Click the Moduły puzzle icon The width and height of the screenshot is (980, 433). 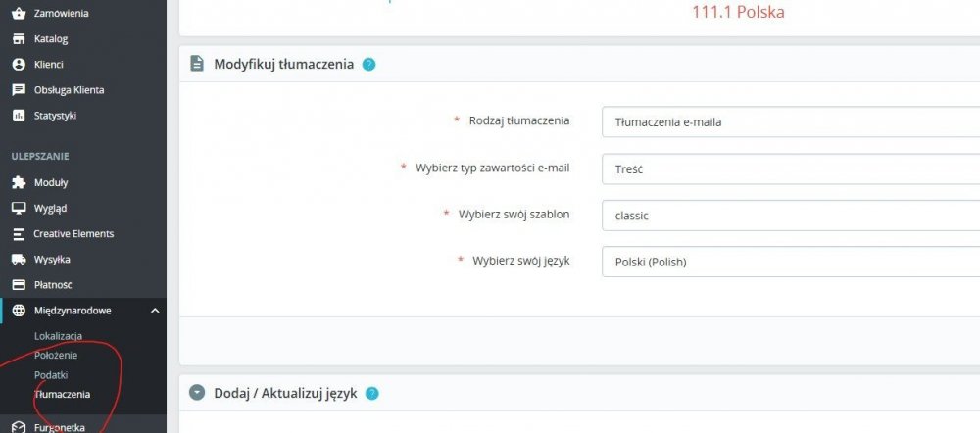[18, 183]
